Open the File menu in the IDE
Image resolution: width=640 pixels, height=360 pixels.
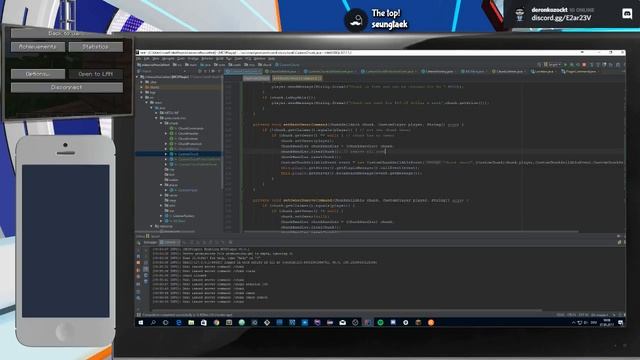coord(139,59)
